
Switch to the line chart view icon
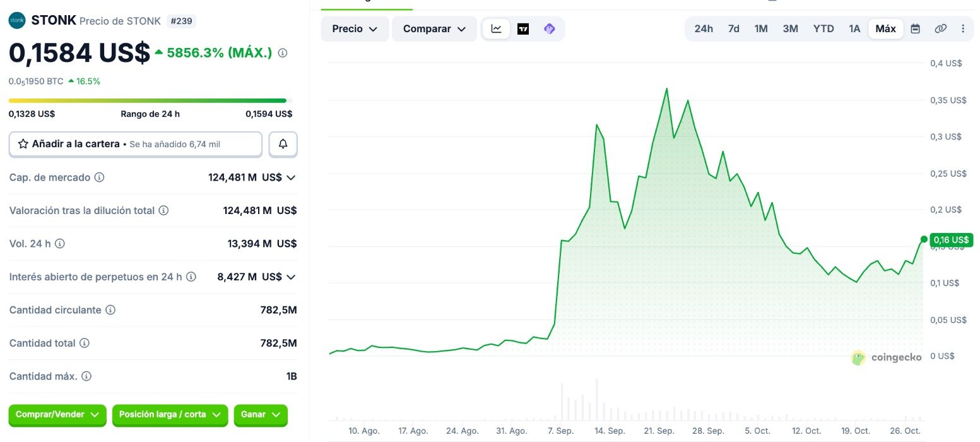point(497,29)
